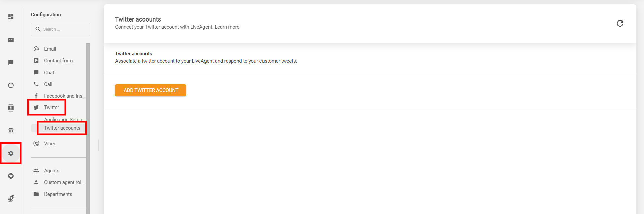
Task: Click the star icon in sidebar
Action: [11, 176]
